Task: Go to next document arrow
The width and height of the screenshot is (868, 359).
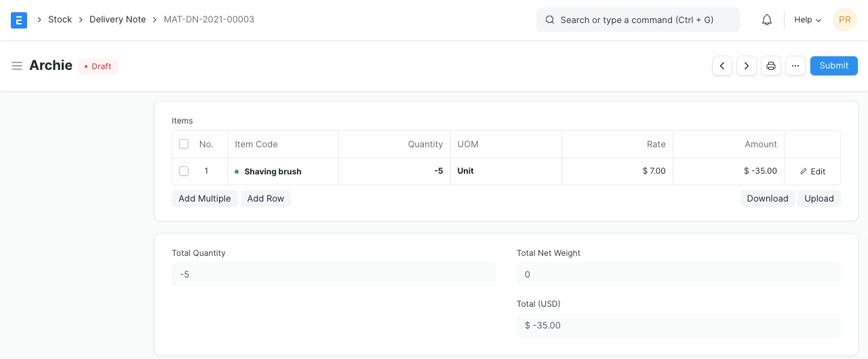Action: click(747, 66)
